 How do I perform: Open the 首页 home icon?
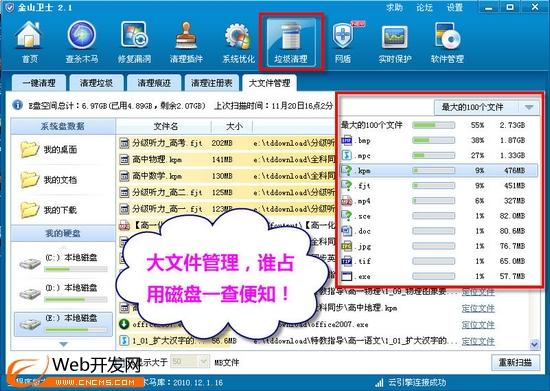coord(29,42)
